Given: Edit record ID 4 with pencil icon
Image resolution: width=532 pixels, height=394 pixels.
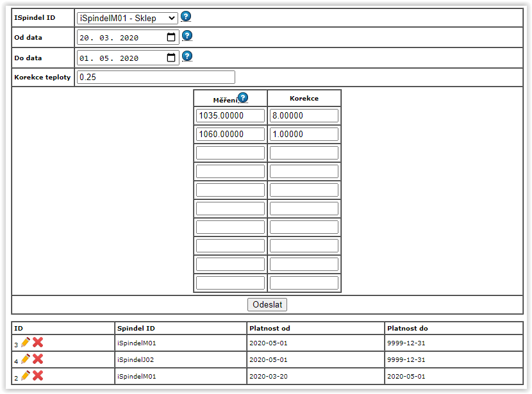Looking at the screenshot, I should pos(26,359).
